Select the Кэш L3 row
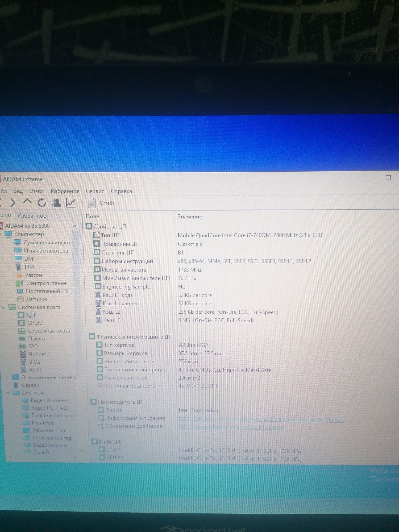Screen dimensions: 399x532 175,320
